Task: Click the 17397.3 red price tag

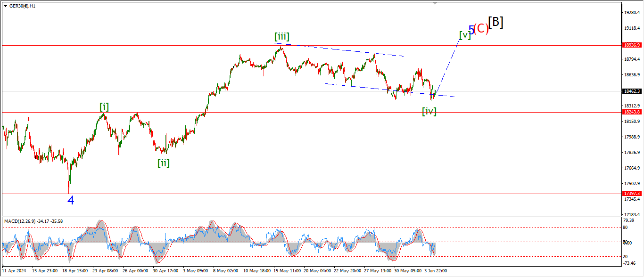Action: (x=632, y=194)
